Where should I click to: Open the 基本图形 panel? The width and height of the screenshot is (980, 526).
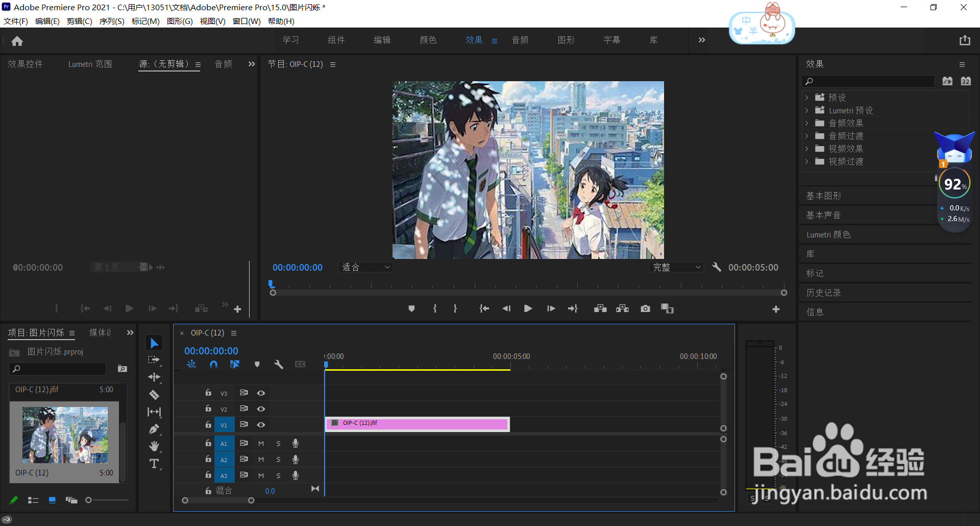coord(824,196)
